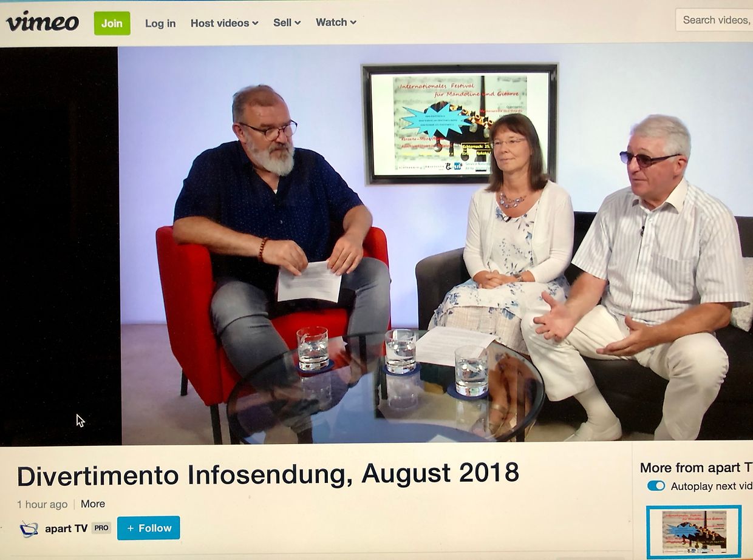This screenshot has height=560, width=753.
Task: Click the Autoplay next video label
Action: [710, 486]
